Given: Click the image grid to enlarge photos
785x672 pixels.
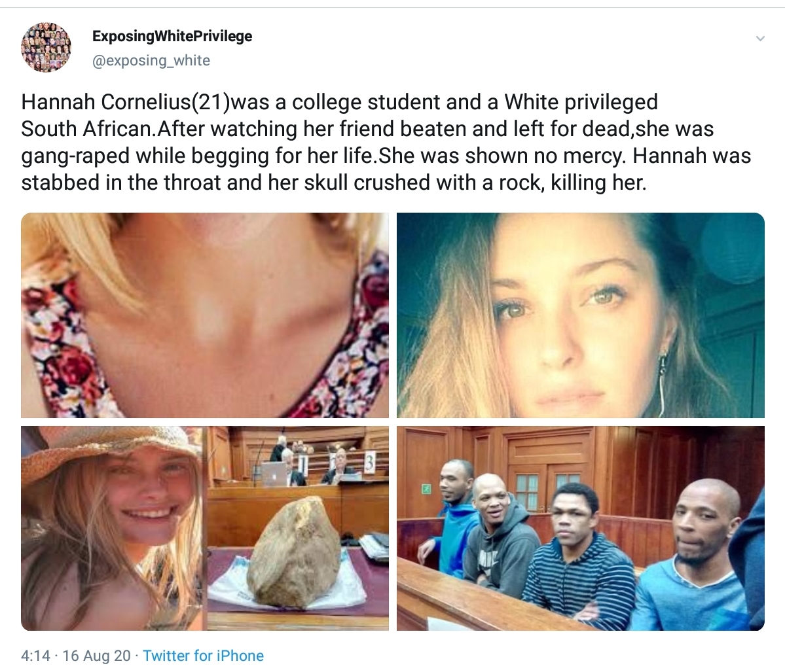Looking at the screenshot, I should [x=393, y=422].
